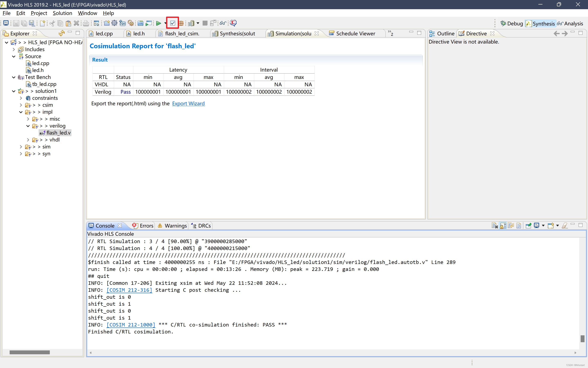Click the Explorer horizontal scrollbar thumb
588x368 pixels.
30,352
